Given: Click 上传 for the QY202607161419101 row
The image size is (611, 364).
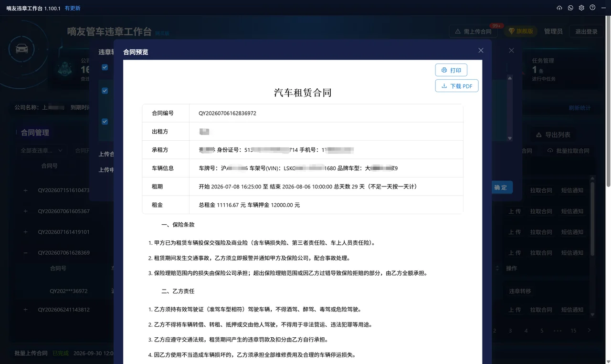Looking at the screenshot, I should coord(515,232).
